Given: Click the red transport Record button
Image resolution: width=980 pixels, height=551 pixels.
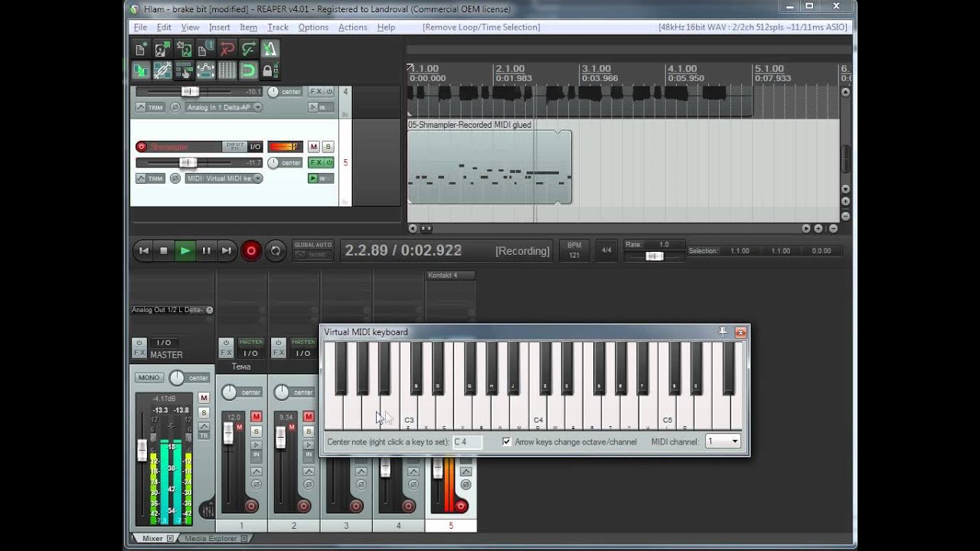Looking at the screenshot, I should [251, 250].
